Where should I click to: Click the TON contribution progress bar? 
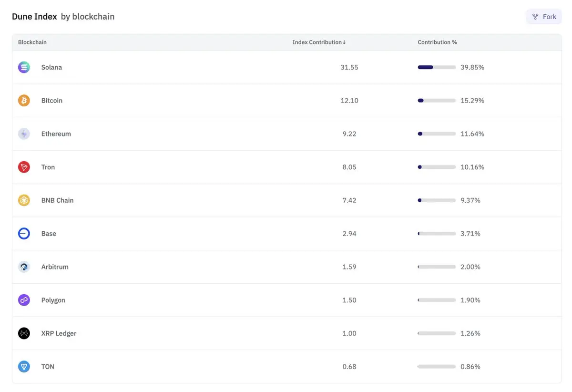(x=437, y=367)
